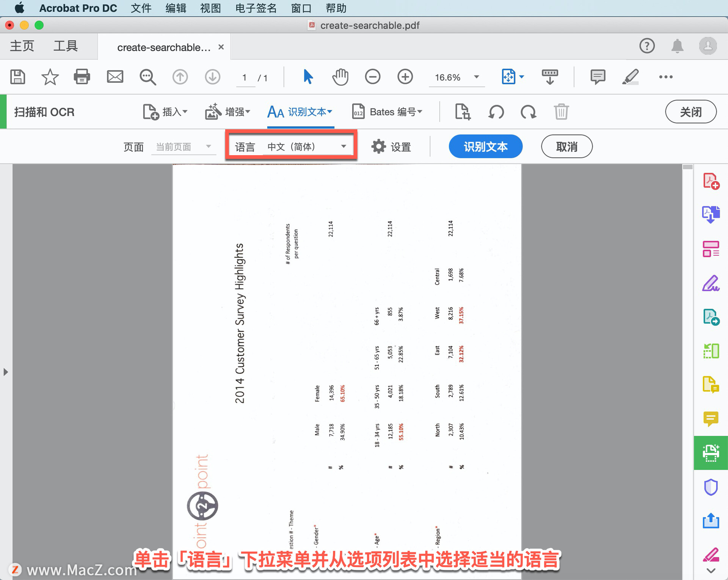728x580 pixels.
Task: Click the print icon
Action: (82, 77)
